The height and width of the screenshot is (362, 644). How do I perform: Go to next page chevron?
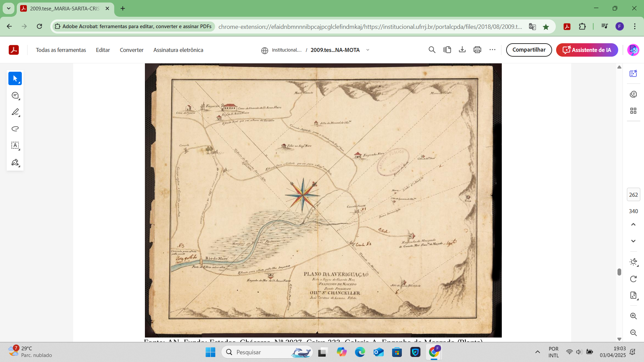(x=633, y=241)
